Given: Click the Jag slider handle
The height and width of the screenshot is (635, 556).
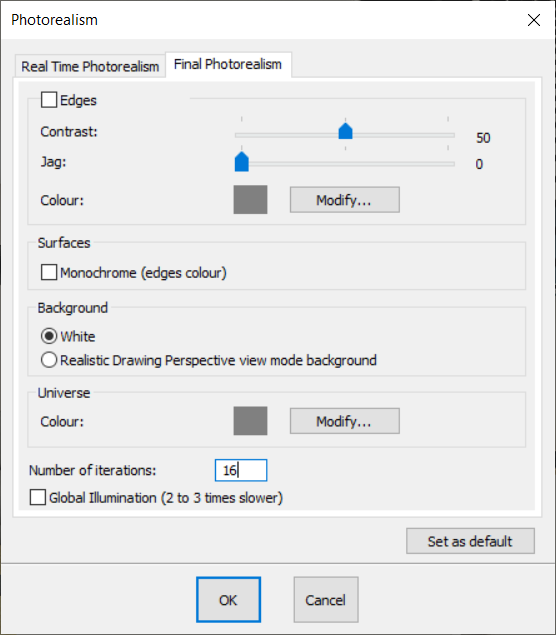Looking at the screenshot, I should coord(242,162).
